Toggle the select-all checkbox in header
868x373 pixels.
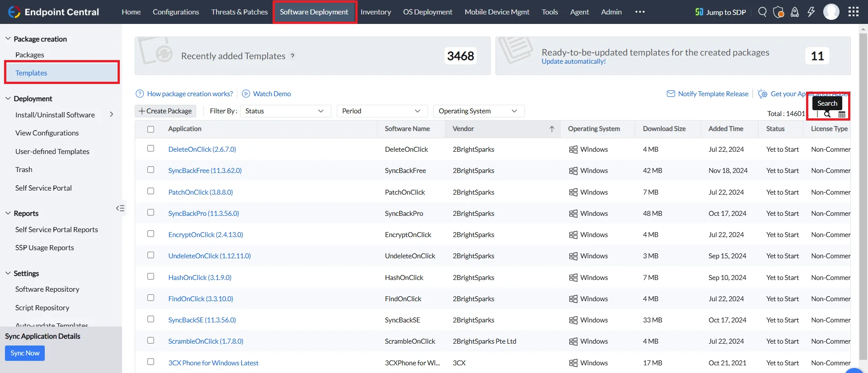tap(151, 129)
